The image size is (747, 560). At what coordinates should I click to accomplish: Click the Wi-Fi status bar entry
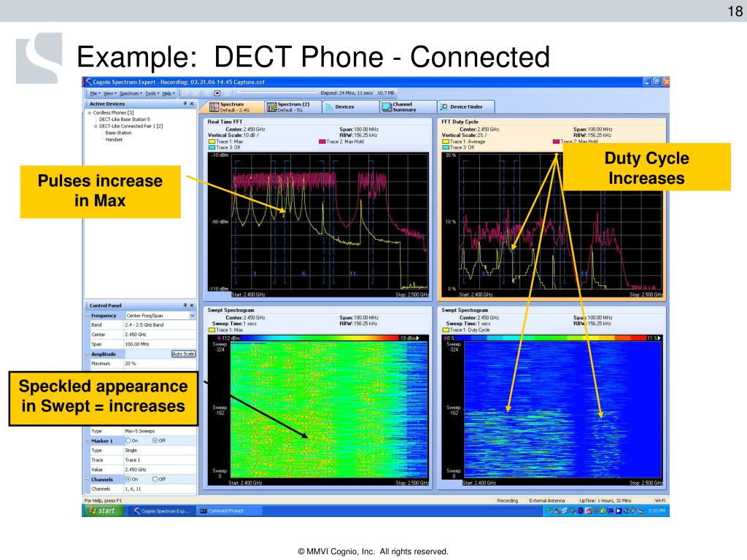point(659,500)
